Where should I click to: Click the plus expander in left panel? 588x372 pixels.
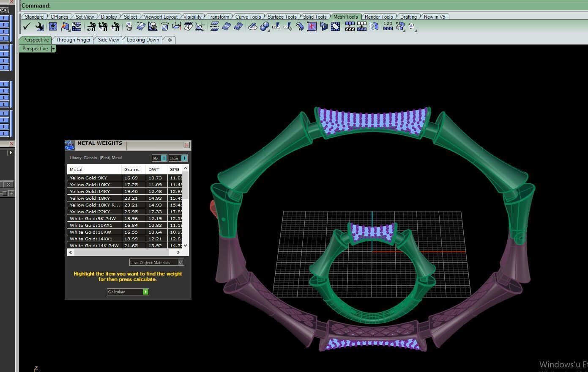(x=11, y=193)
